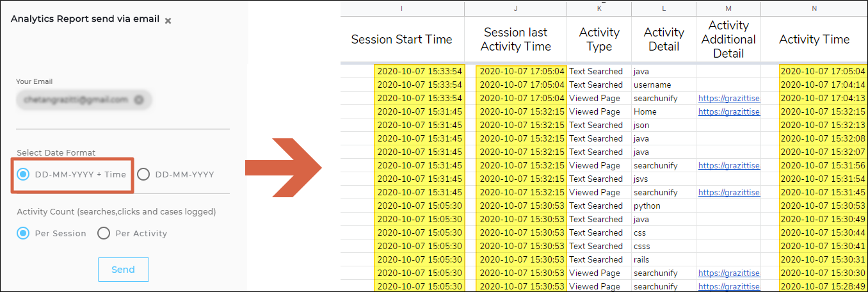The width and height of the screenshot is (868, 292).
Task: Click the Activity Additional Detail header cell
Action: click(728, 39)
